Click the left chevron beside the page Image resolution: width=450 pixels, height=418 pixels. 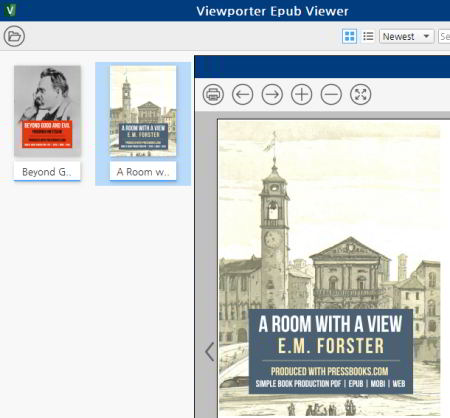tap(210, 352)
